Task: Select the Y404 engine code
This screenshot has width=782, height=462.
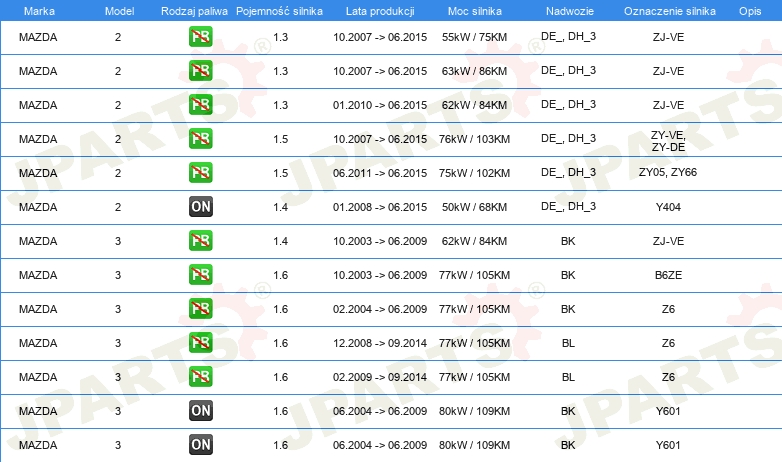Action: (x=668, y=207)
